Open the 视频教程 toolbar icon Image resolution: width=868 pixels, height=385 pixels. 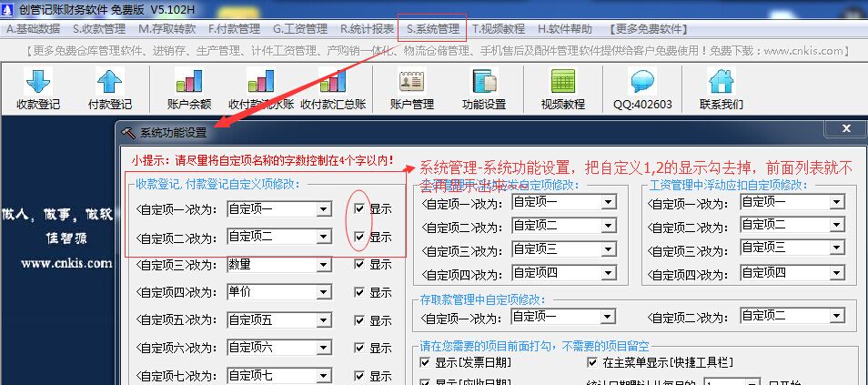tap(562, 88)
